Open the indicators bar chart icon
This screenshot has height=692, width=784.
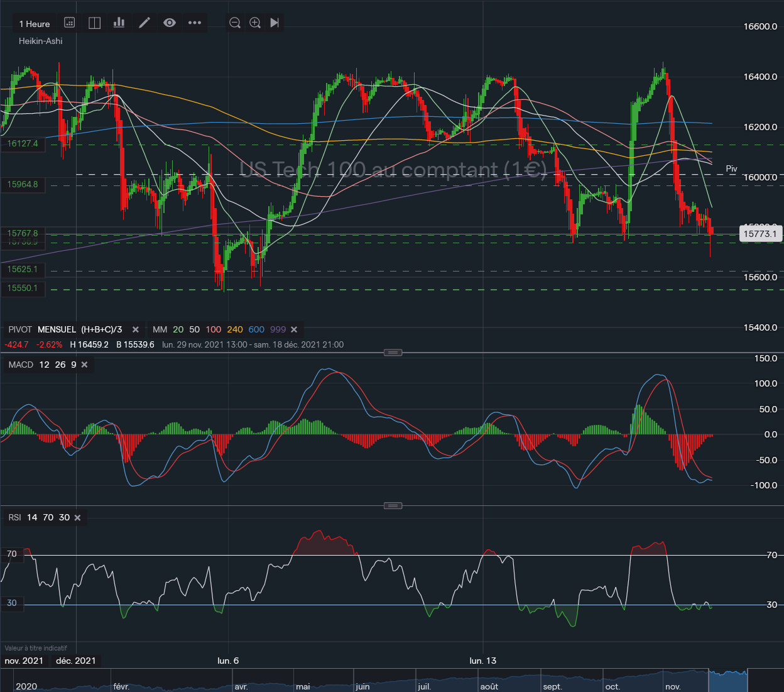pos(119,23)
